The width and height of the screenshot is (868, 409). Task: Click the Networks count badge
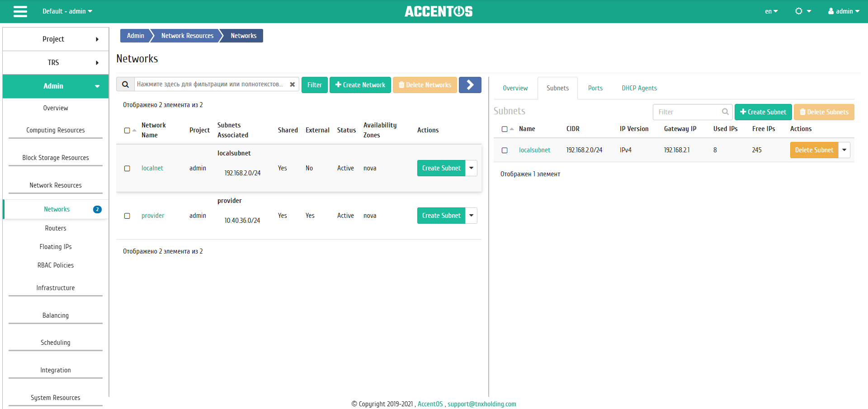coord(97,209)
